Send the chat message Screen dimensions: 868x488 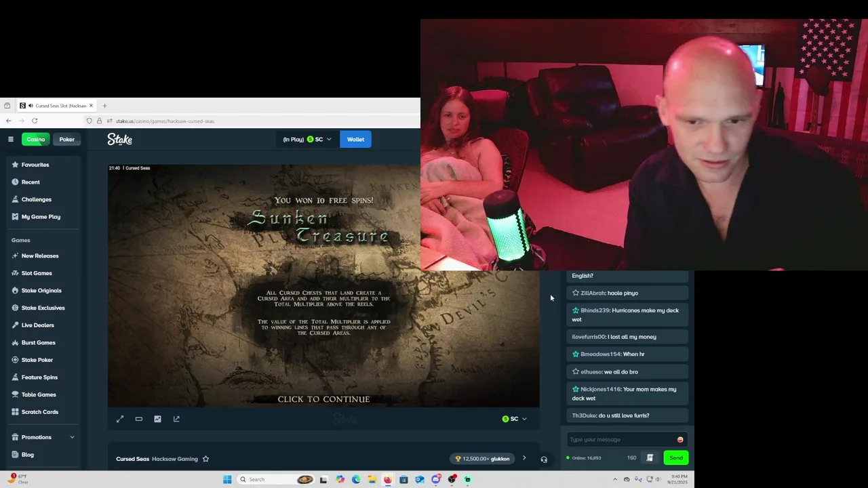click(676, 458)
